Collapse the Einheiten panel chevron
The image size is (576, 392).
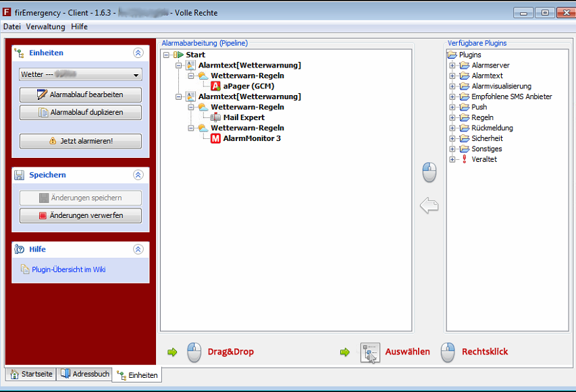point(138,53)
